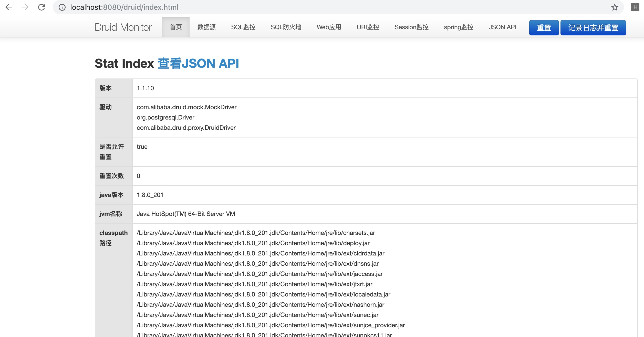Go to the Web应用 tab

[329, 27]
